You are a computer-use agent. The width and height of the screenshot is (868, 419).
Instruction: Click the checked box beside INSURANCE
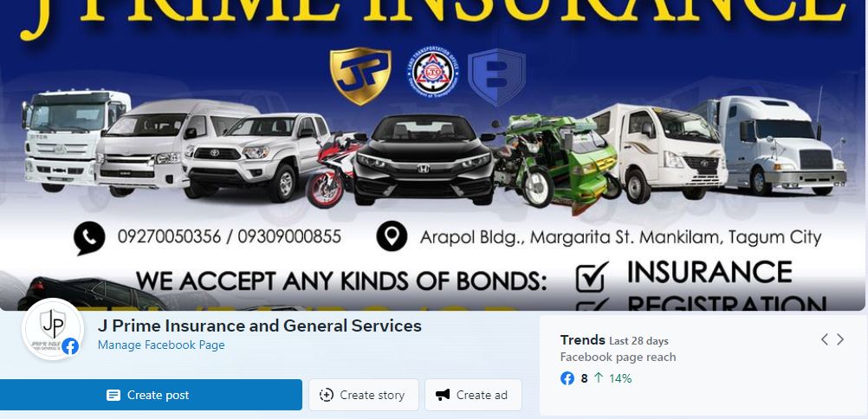point(592,277)
